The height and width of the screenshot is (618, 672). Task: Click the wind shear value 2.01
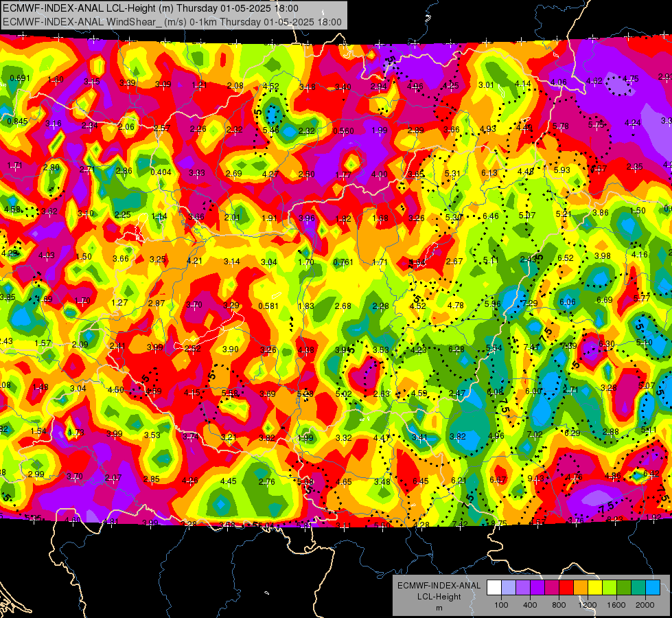232,218
